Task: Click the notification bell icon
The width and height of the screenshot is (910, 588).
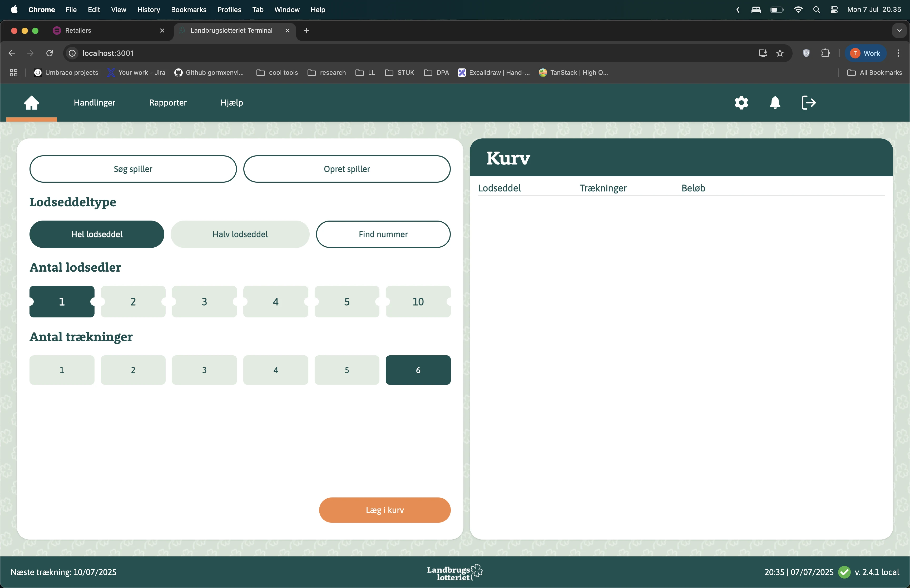Action: pyautogui.click(x=775, y=103)
